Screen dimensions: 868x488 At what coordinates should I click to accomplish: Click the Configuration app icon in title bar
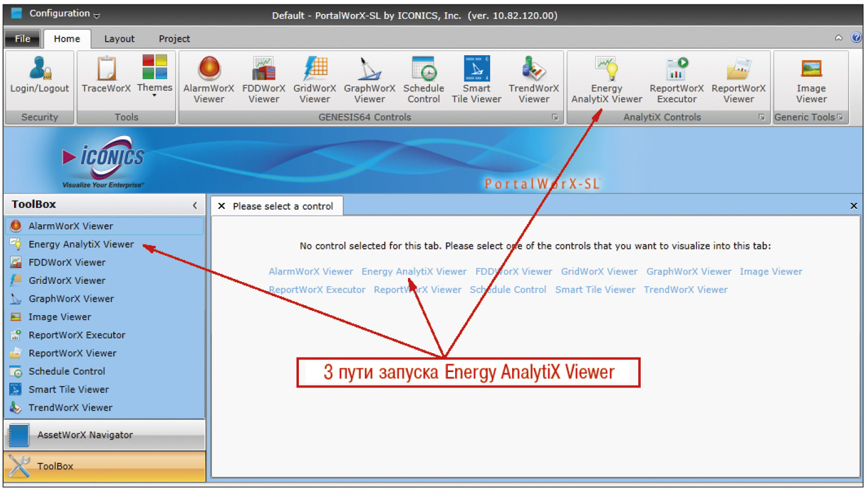(17, 13)
